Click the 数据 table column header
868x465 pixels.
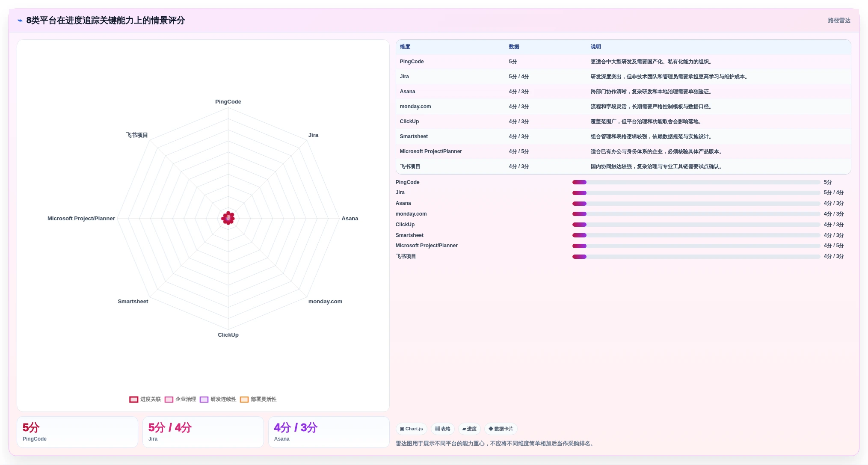click(x=514, y=47)
